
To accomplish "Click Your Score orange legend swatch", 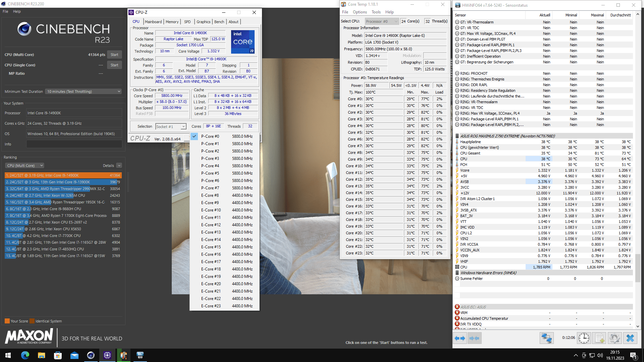I will [x=7, y=321].
